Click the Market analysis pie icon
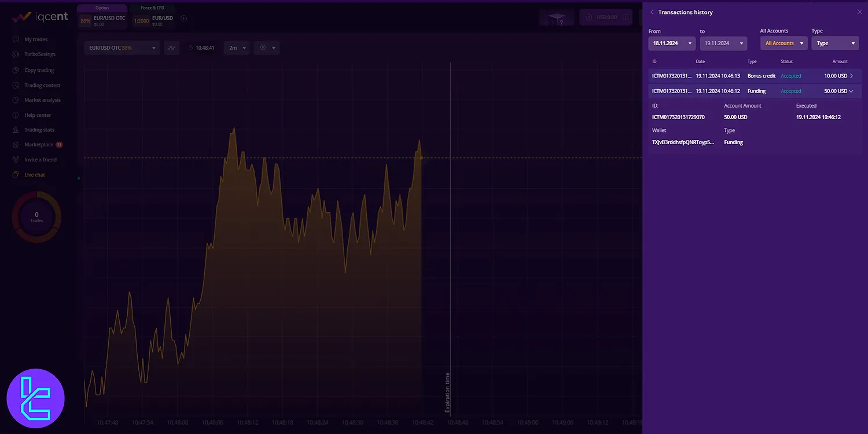This screenshot has width=868, height=434. tap(16, 100)
